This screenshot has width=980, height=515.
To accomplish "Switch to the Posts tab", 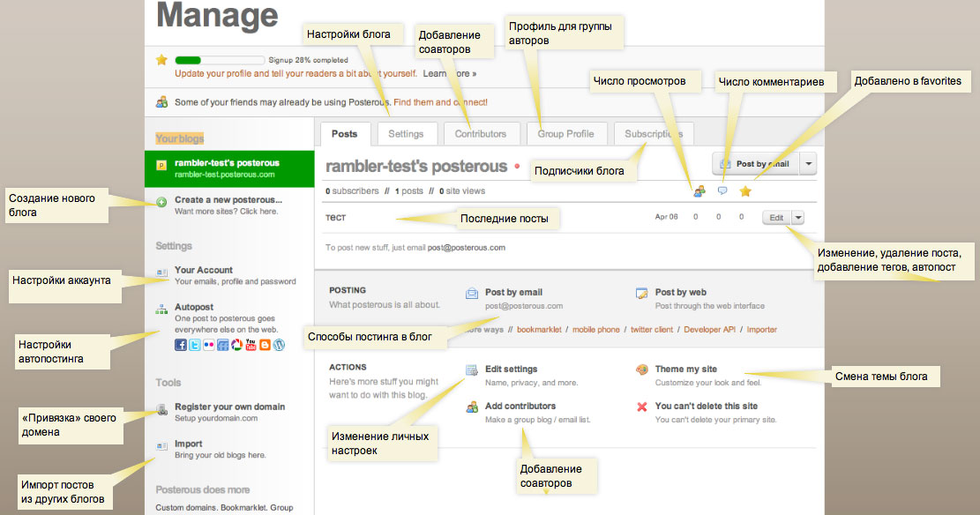I will click(x=344, y=134).
